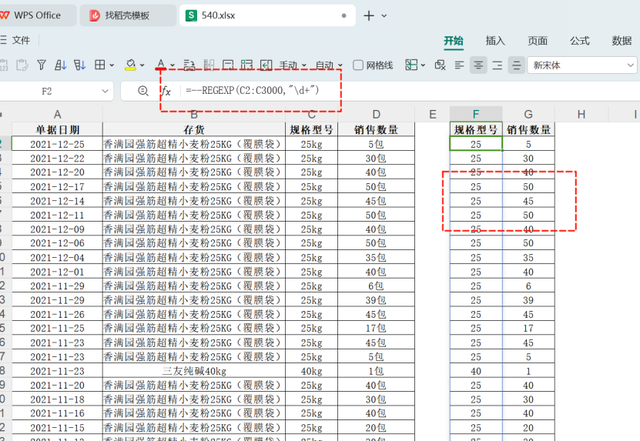Screen dimensions: 640x441
Task: Click cell 2021-12-25
Action: 57,144
